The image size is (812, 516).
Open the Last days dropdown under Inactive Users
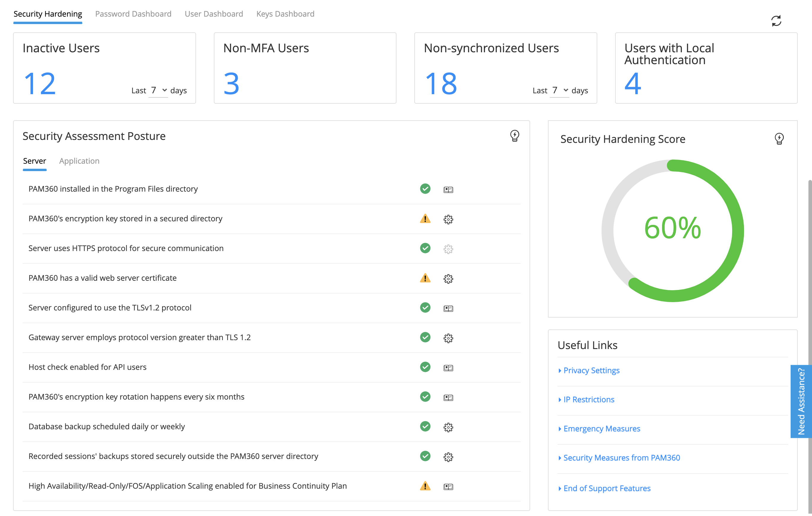coord(159,90)
